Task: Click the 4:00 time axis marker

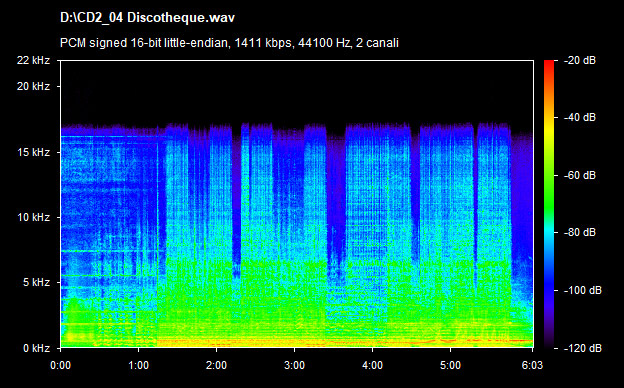Action: [372, 365]
